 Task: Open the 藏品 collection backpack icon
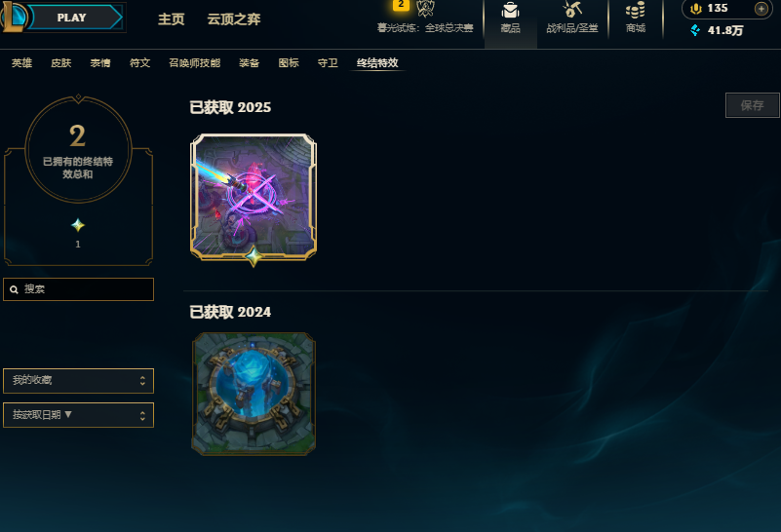510,10
